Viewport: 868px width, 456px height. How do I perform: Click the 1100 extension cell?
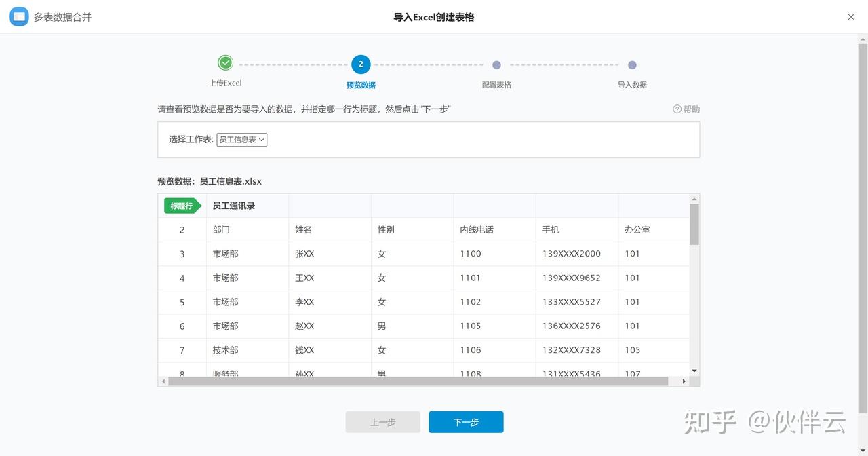coord(495,254)
